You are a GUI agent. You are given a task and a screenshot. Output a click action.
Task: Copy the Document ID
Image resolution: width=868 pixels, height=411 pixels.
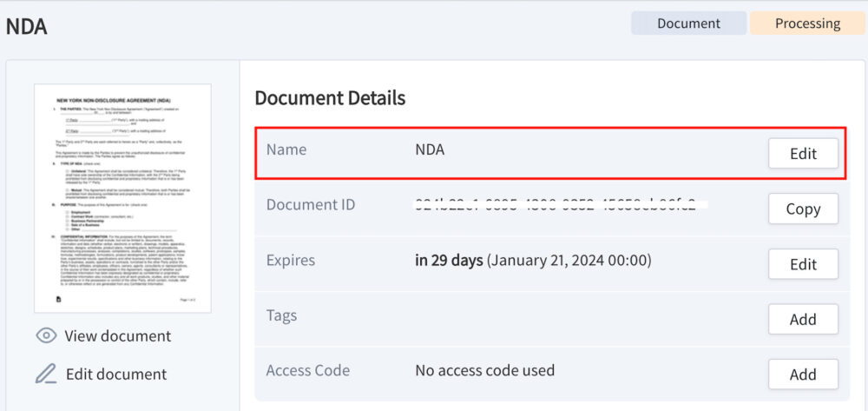click(803, 209)
